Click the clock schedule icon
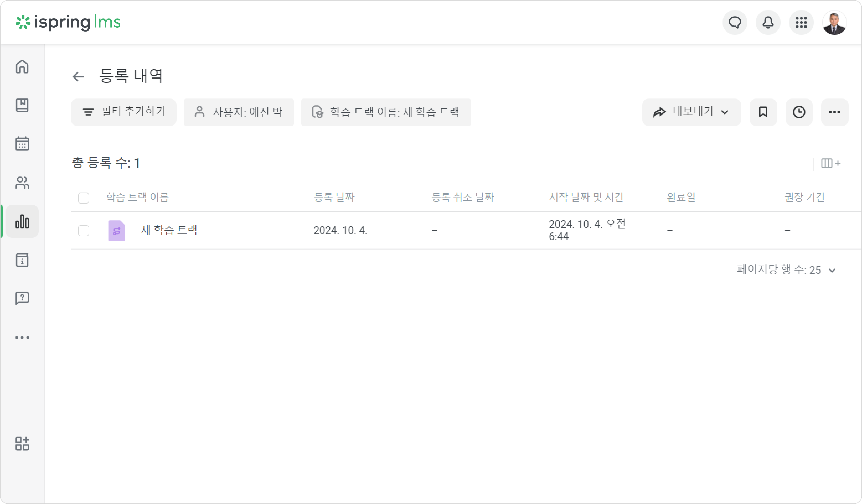This screenshot has height=504, width=862. [x=799, y=112]
